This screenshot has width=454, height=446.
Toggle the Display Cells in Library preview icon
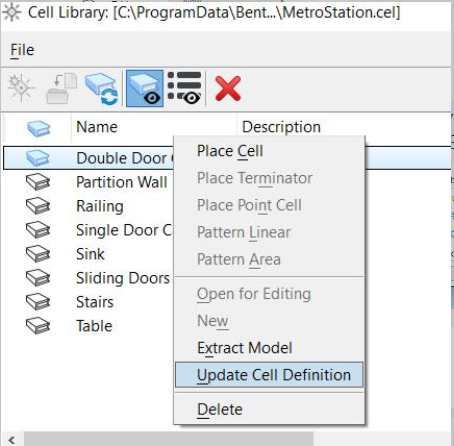click(145, 88)
